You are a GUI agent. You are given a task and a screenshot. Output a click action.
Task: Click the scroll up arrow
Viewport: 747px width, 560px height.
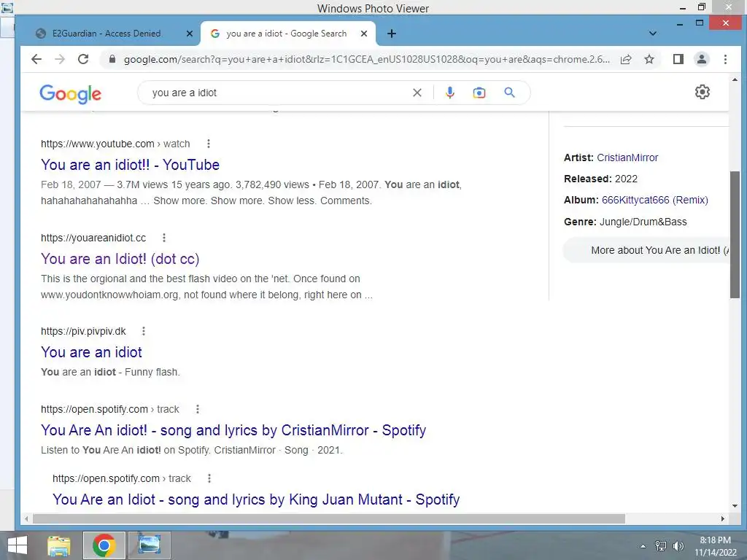[x=735, y=80]
